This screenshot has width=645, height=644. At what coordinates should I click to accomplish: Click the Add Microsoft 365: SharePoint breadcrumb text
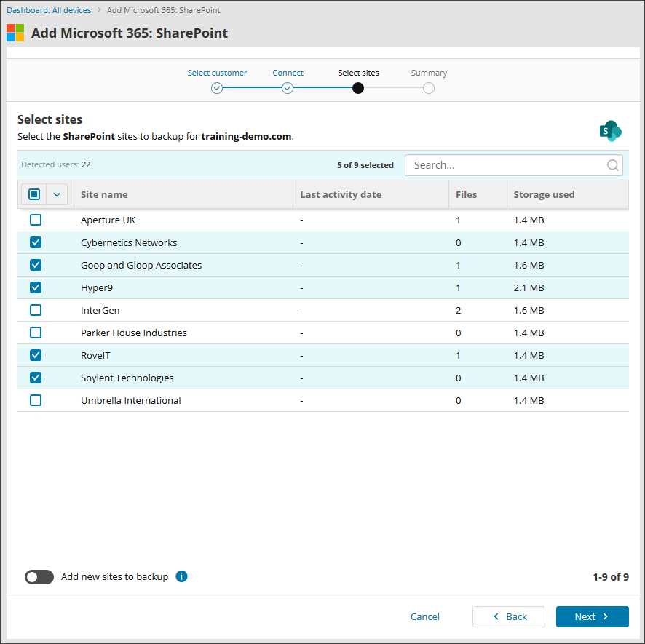click(164, 10)
